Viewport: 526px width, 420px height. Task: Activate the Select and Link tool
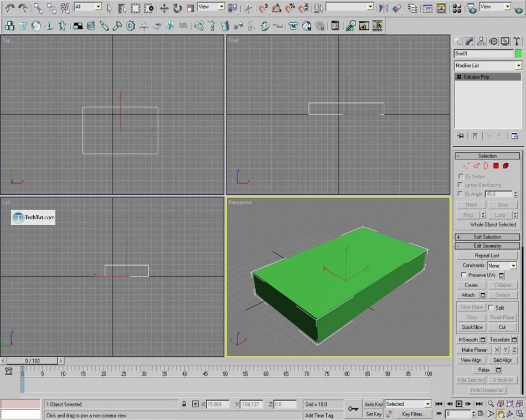coord(38,8)
